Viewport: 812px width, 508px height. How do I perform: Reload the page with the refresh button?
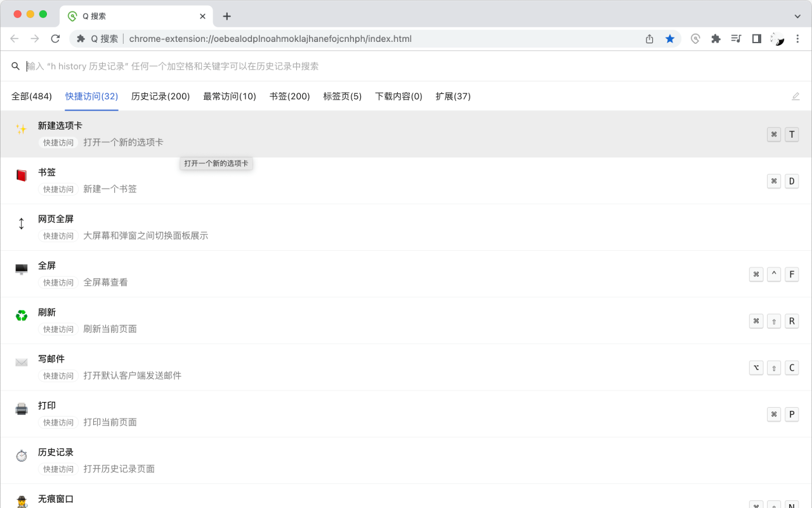pyautogui.click(x=55, y=39)
